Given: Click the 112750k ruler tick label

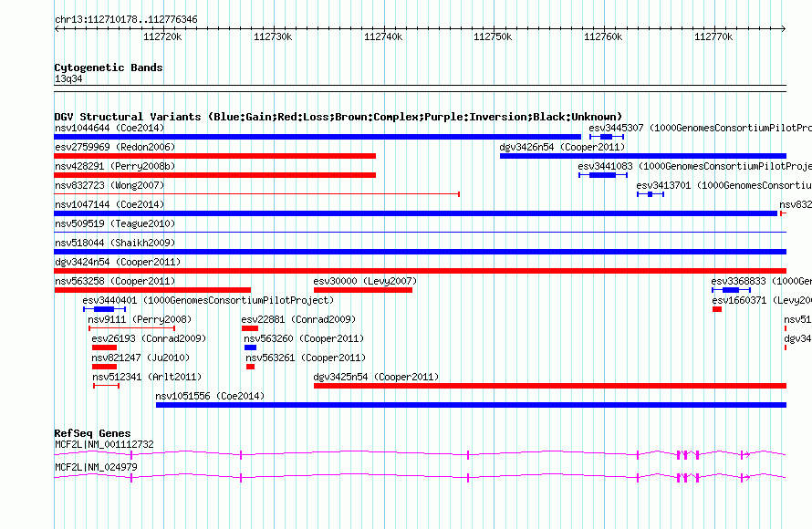Looking at the screenshot, I should click(493, 36).
